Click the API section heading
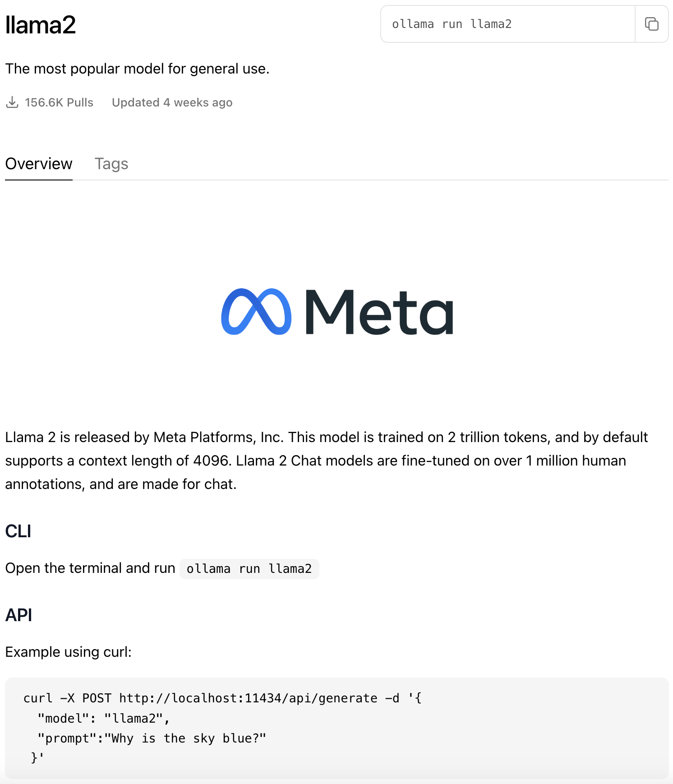The height and width of the screenshot is (784, 673). pyautogui.click(x=18, y=615)
